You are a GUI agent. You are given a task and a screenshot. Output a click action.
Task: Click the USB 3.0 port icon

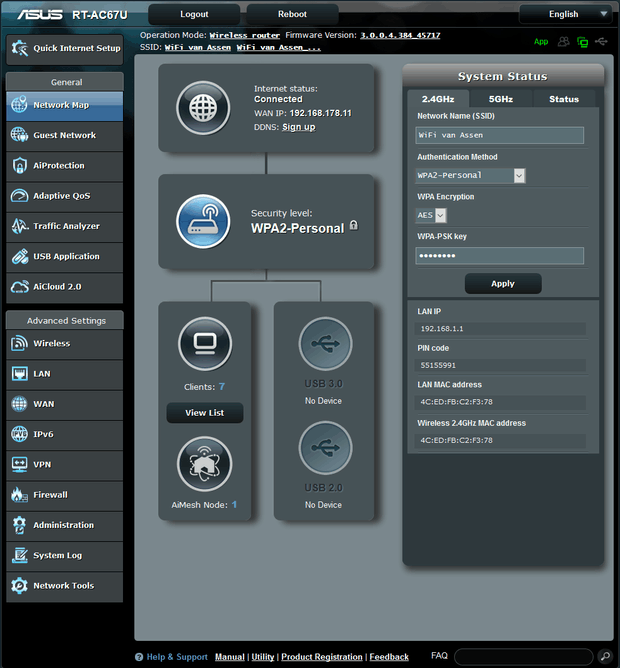pos(326,343)
